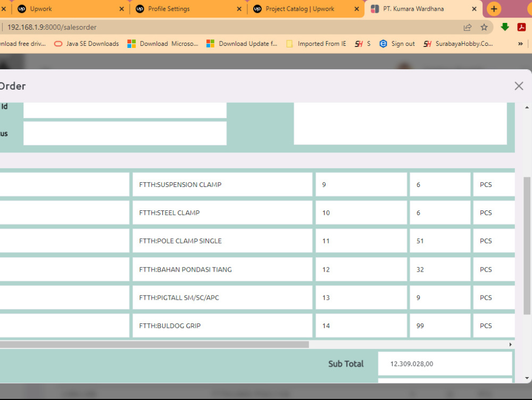Bookmark this page with star icon
The height and width of the screenshot is (400, 532).
484,27
